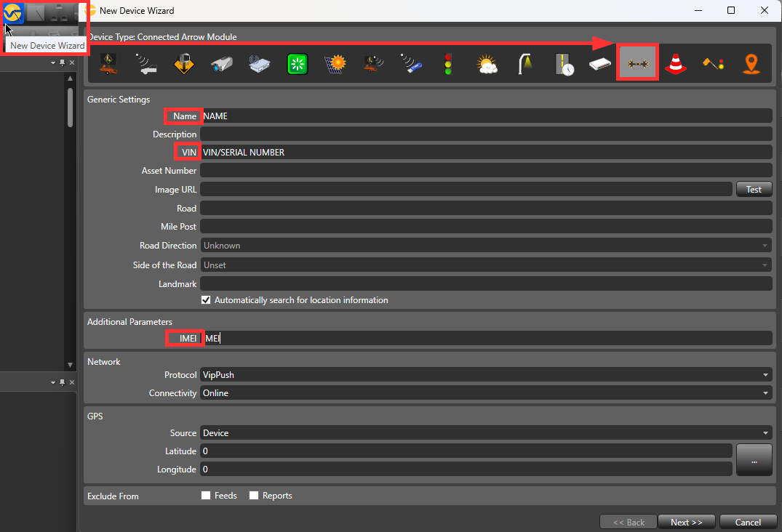Open the New Device Wizard toolbar icon

(x=12, y=12)
